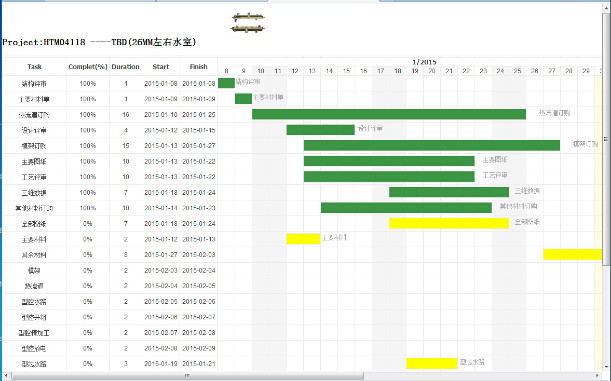Click the vertical scrollbar thumb
The image size is (611, 381).
point(606,138)
